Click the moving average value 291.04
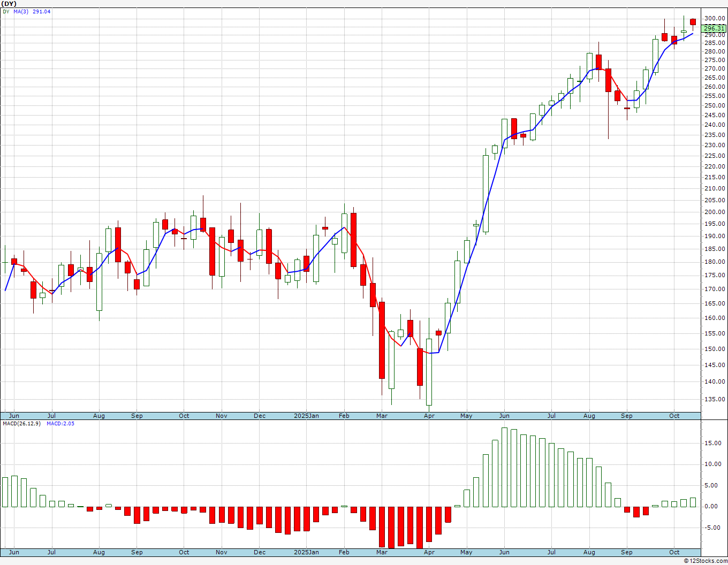The height and width of the screenshot is (565, 728). click(x=42, y=11)
